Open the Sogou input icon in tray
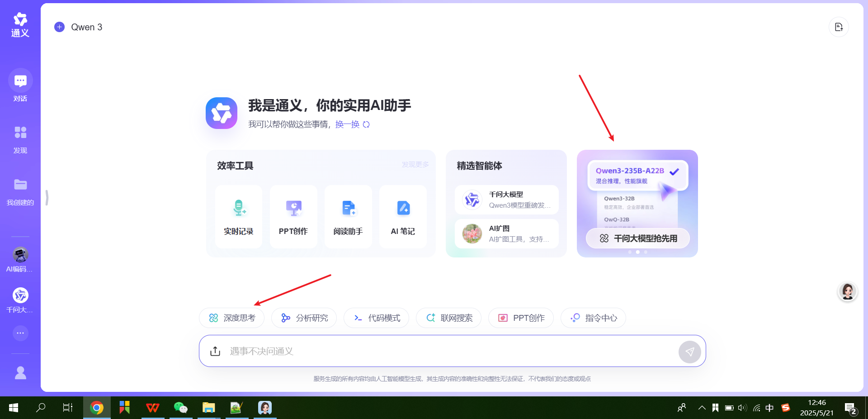Viewport: 868px width, 419px height. pos(786,408)
